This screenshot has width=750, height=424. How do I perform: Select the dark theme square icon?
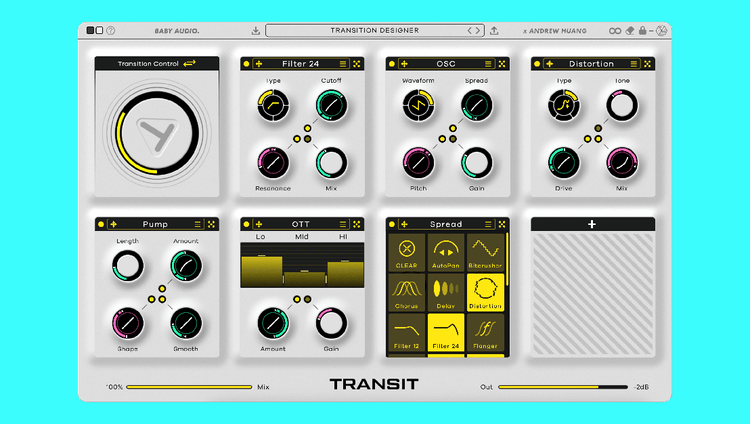90,30
